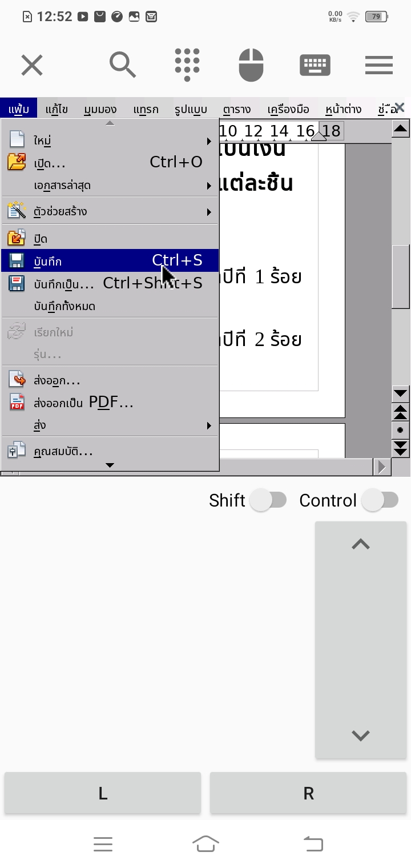
Task: Click the Export as PDF menu icon
Action: tap(17, 403)
